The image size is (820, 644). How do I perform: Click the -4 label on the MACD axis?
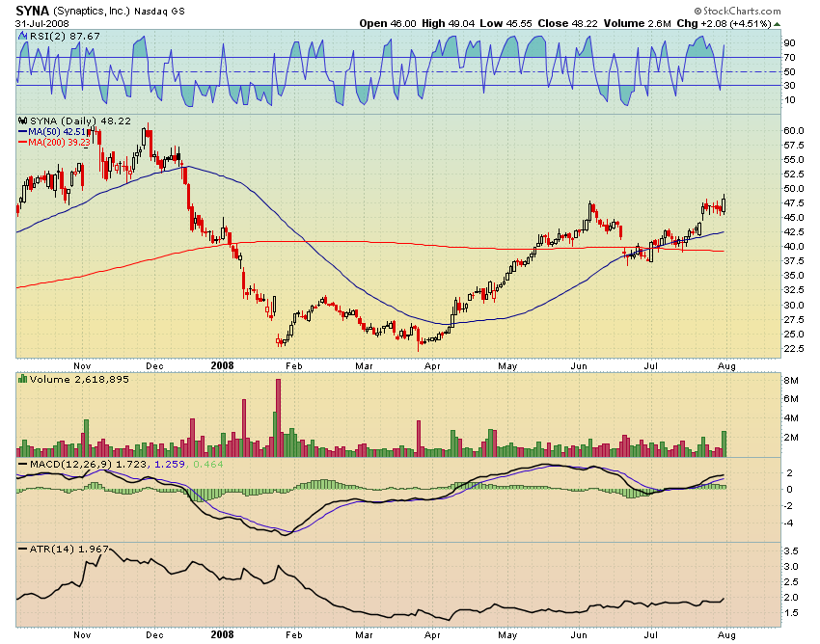click(789, 523)
